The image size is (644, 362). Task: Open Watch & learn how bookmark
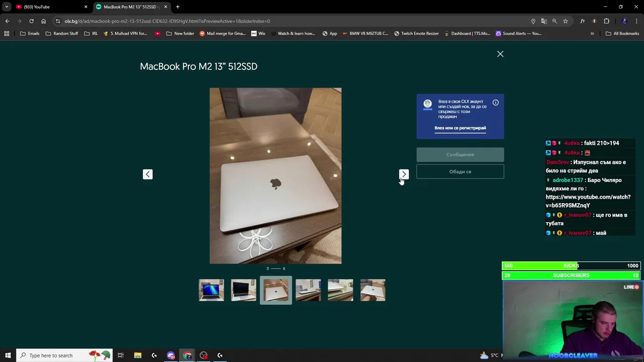292,34
